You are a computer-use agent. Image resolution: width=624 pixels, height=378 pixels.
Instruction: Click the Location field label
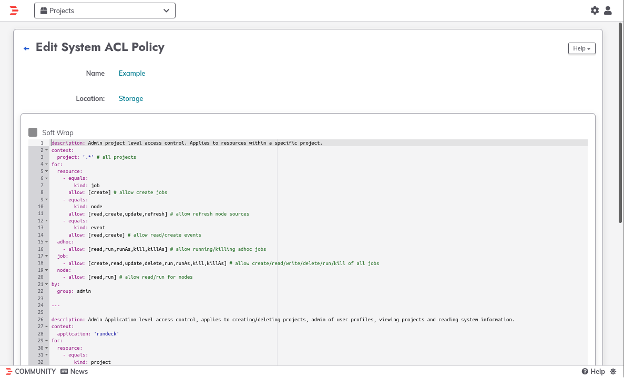coord(90,99)
